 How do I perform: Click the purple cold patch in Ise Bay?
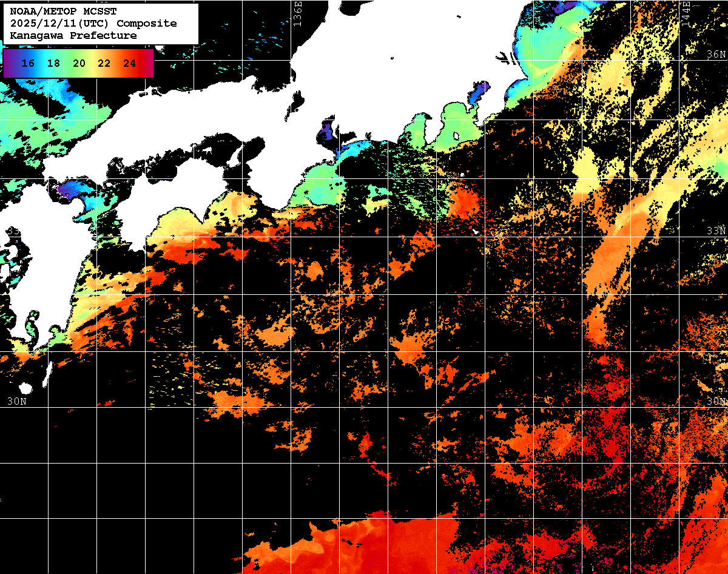(328, 130)
